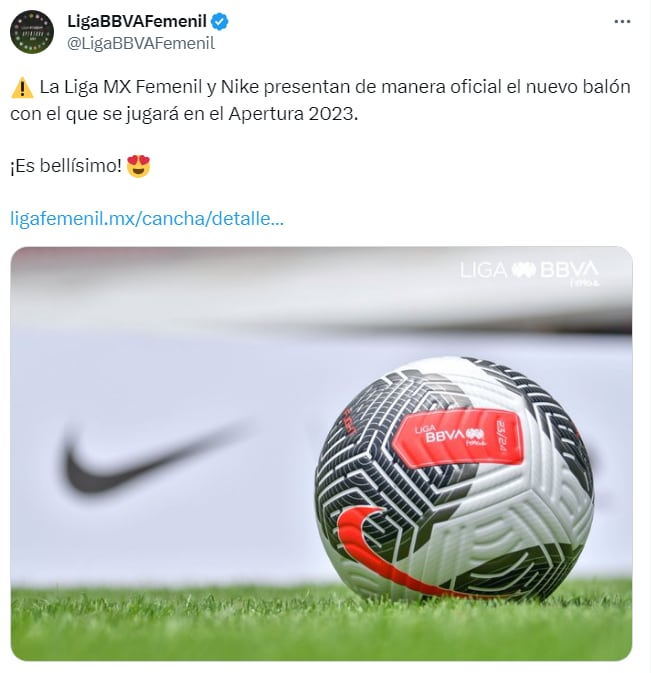Click the LigaBBVAFemenil display name

point(137,21)
